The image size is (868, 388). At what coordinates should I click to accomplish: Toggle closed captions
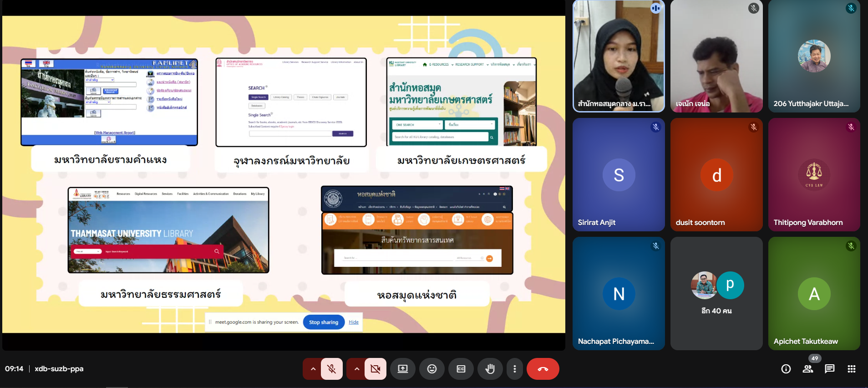tap(461, 369)
